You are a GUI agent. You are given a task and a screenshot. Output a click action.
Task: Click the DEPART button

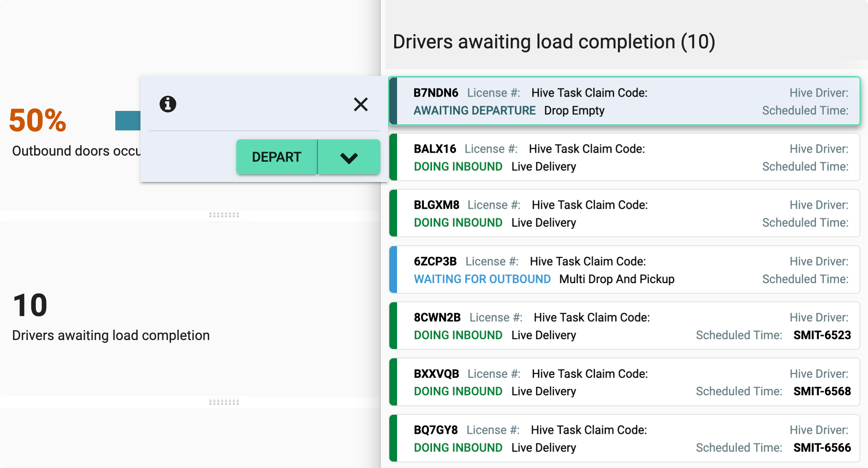pyautogui.click(x=276, y=157)
